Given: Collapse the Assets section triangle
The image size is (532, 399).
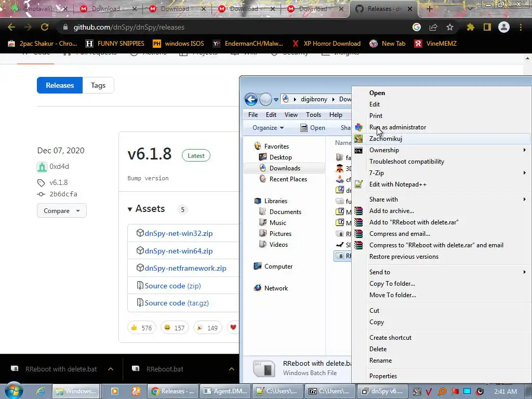Looking at the screenshot, I should [x=129, y=209].
